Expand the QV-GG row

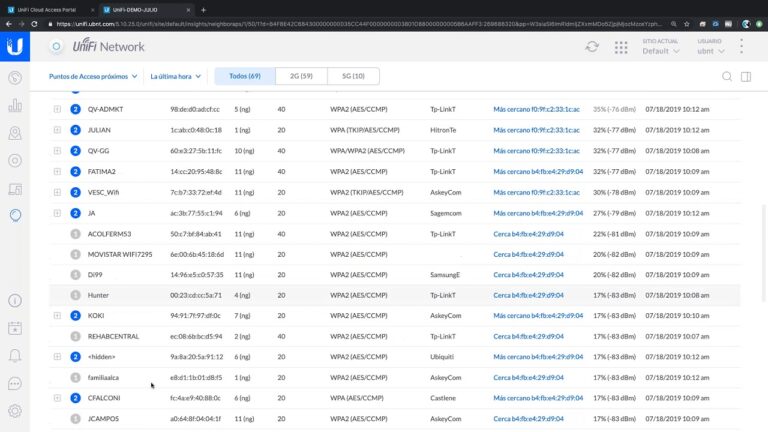click(x=57, y=151)
